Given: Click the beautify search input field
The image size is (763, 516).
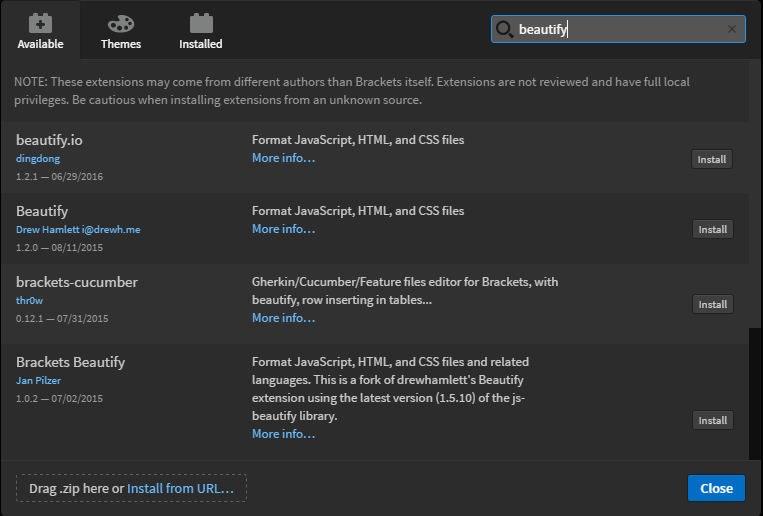Looking at the screenshot, I should coord(620,29).
